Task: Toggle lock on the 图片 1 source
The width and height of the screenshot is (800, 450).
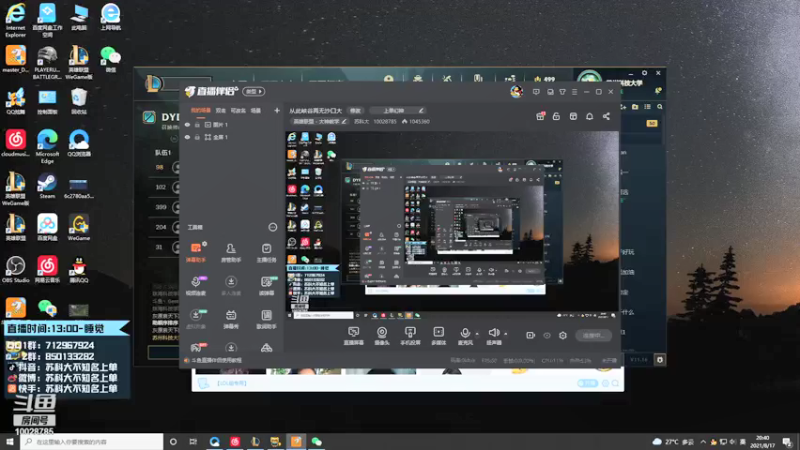Action: (197, 125)
